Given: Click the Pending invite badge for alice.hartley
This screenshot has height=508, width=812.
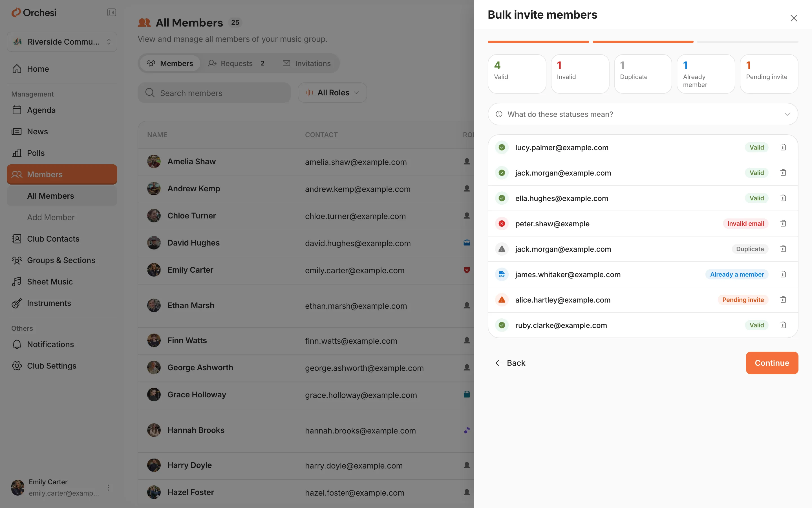Looking at the screenshot, I should (743, 300).
